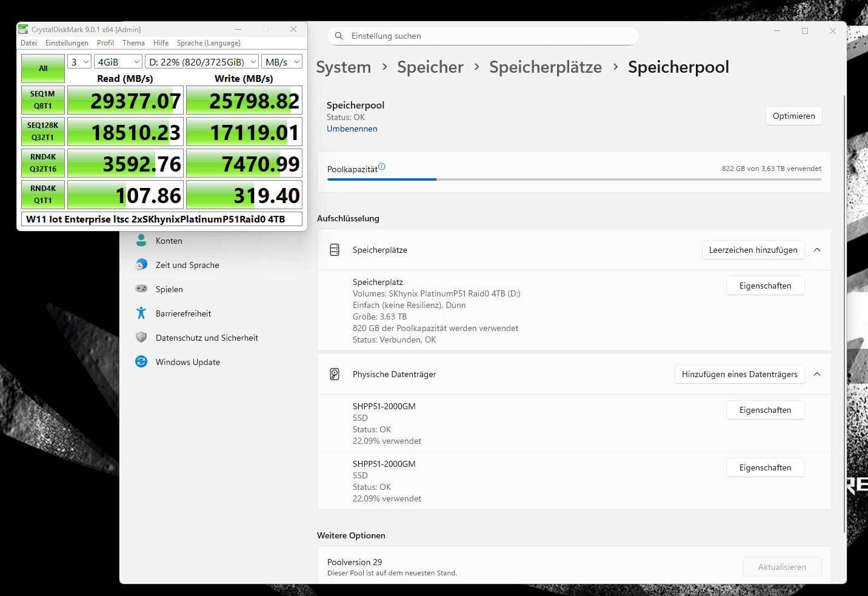Click the Settings window vertical scrollbar
The width and height of the screenshot is (868, 596).
[844, 314]
